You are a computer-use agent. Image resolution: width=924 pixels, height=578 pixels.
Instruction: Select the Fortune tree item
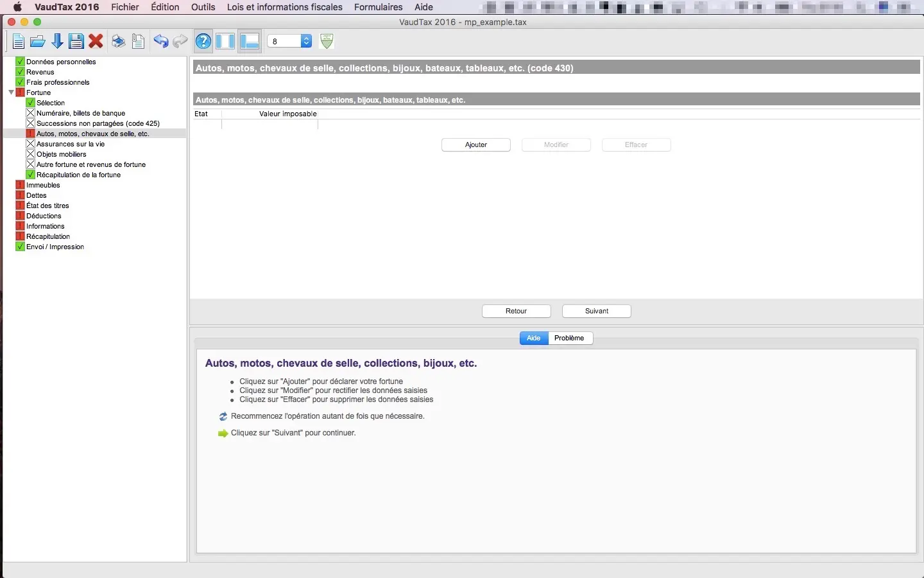(x=38, y=92)
